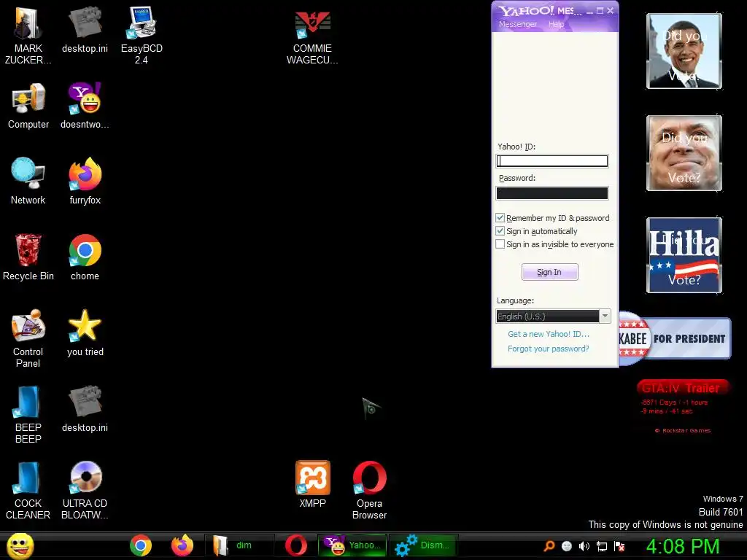Click the 'FOR PRESIDENT' banner gadget
Image resolution: width=747 pixels, height=560 pixels.
(x=675, y=338)
